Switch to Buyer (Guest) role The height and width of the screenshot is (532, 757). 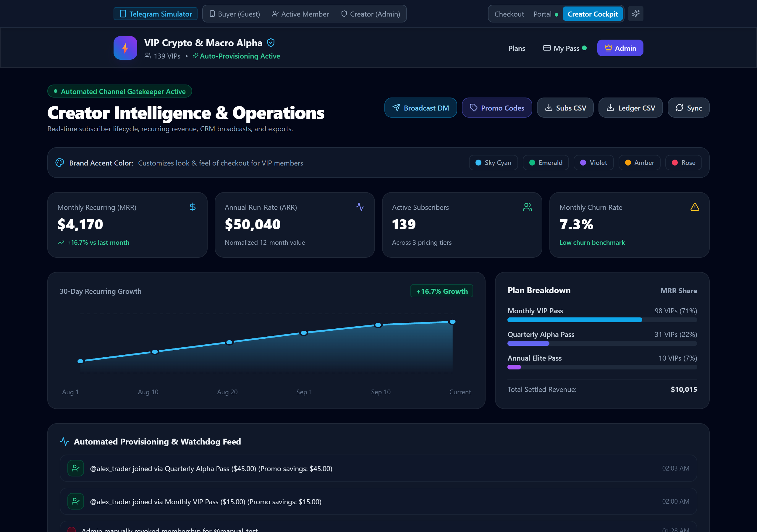tap(235, 14)
